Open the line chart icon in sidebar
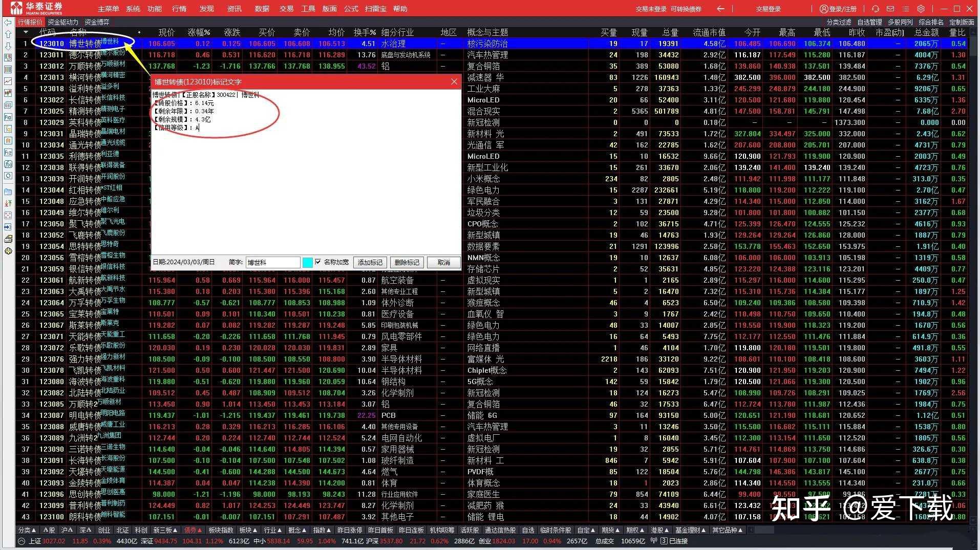 tap(8, 81)
